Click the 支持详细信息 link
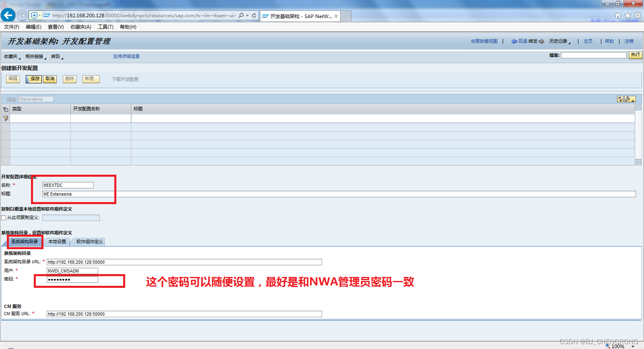 point(126,56)
